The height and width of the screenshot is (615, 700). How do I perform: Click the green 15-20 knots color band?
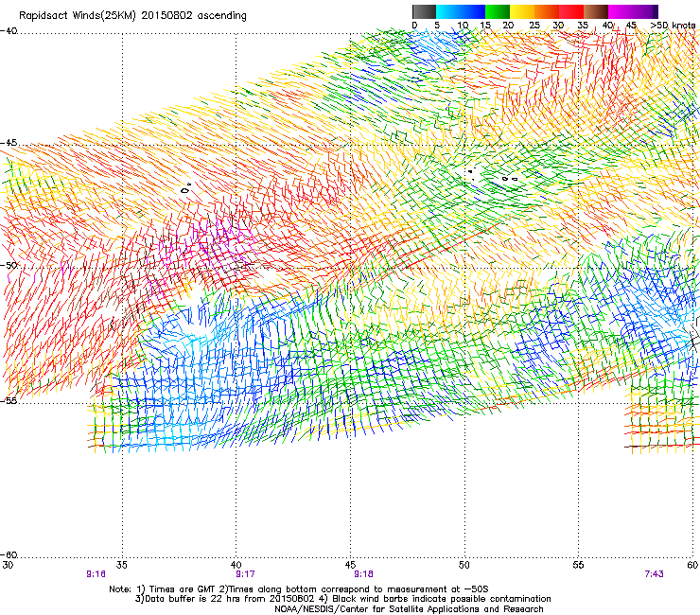[498, 11]
